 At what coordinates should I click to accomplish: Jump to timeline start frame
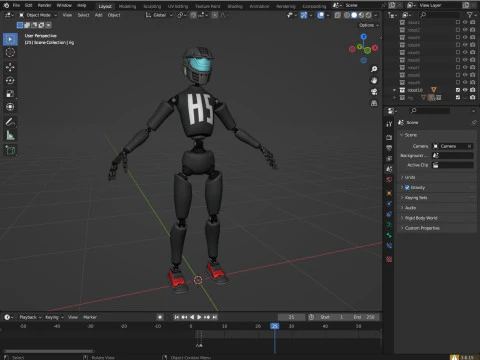(177, 317)
